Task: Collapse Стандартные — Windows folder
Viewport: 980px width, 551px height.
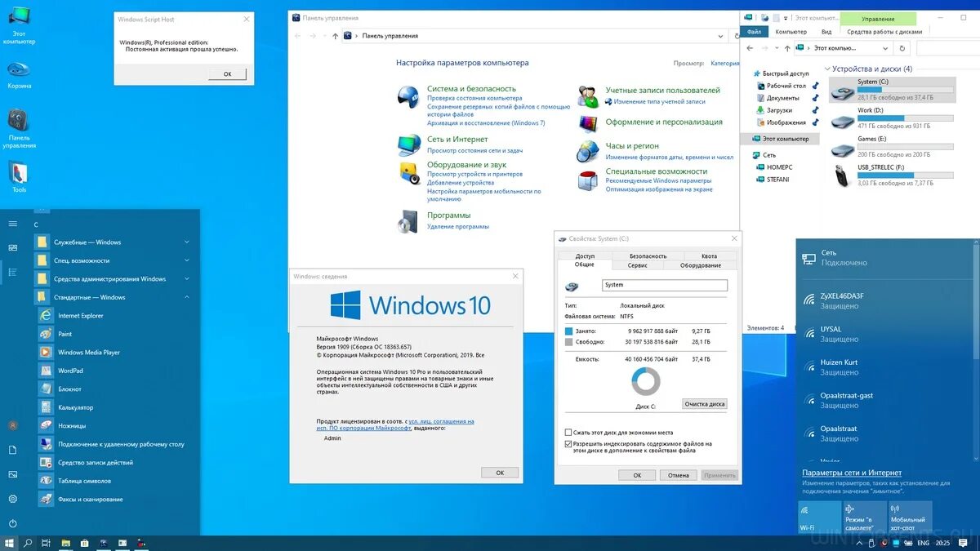Action: coord(113,297)
